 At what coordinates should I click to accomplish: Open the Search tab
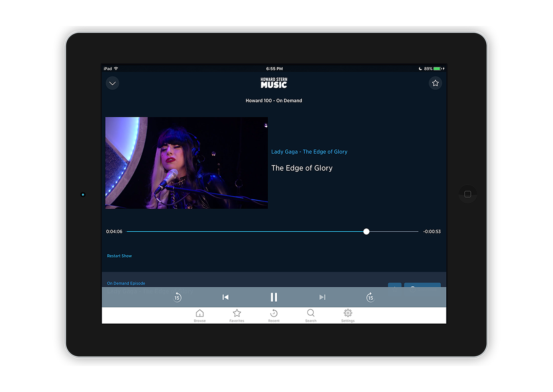click(x=311, y=315)
